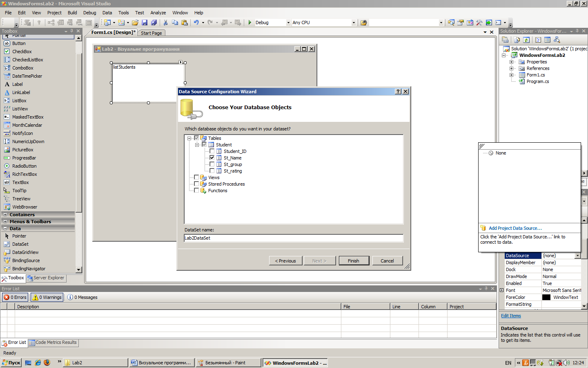Expand the Properties node in Solution Explorer
Image resolution: width=588 pixels, height=368 pixels.
[511, 62]
